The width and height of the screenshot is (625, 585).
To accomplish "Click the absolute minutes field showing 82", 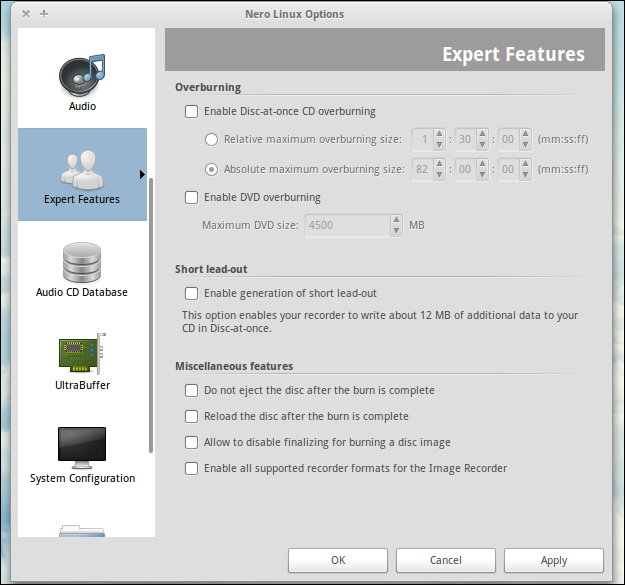I will click(x=423, y=169).
